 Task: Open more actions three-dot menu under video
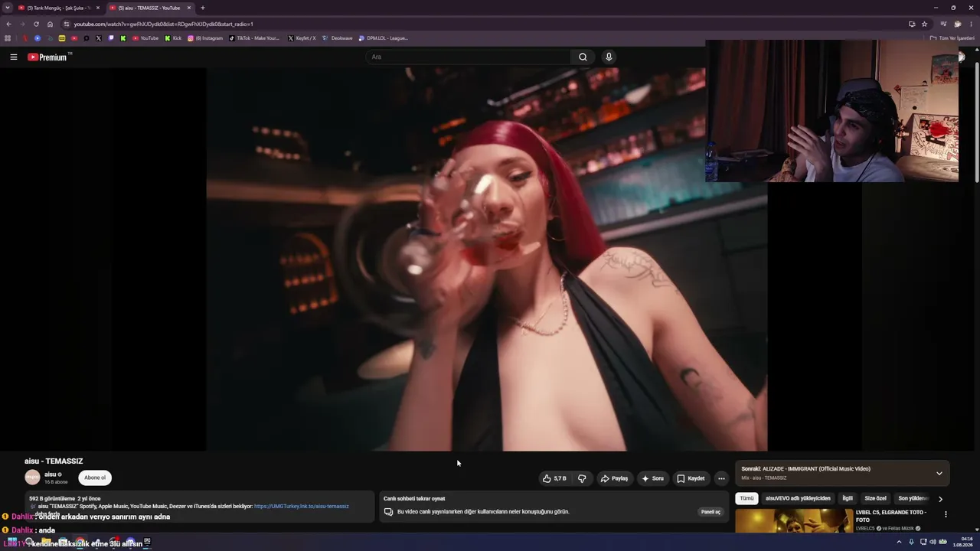click(721, 478)
